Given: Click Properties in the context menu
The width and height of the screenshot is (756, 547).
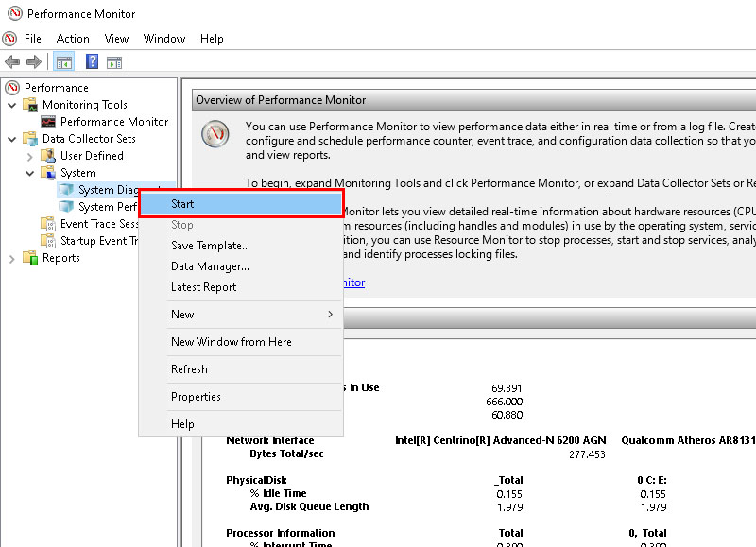Looking at the screenshot, I should [196, 397].
